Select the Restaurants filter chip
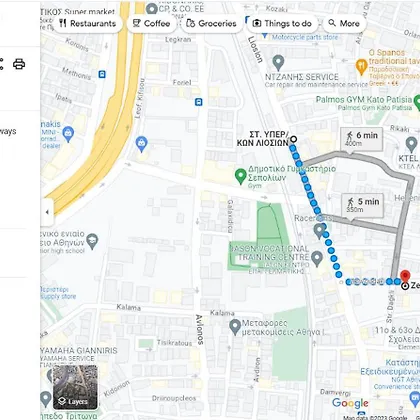This screenshot has width=420, height=420. click(x=87, y=24)
